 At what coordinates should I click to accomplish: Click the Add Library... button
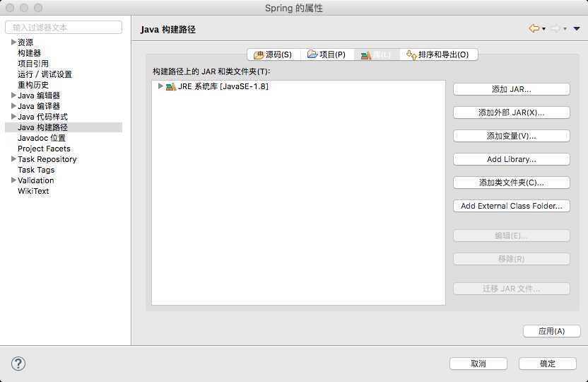(512, 159)
